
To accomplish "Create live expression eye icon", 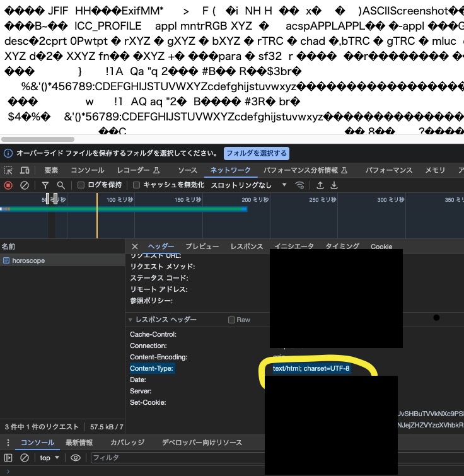I will coord(76,458).
